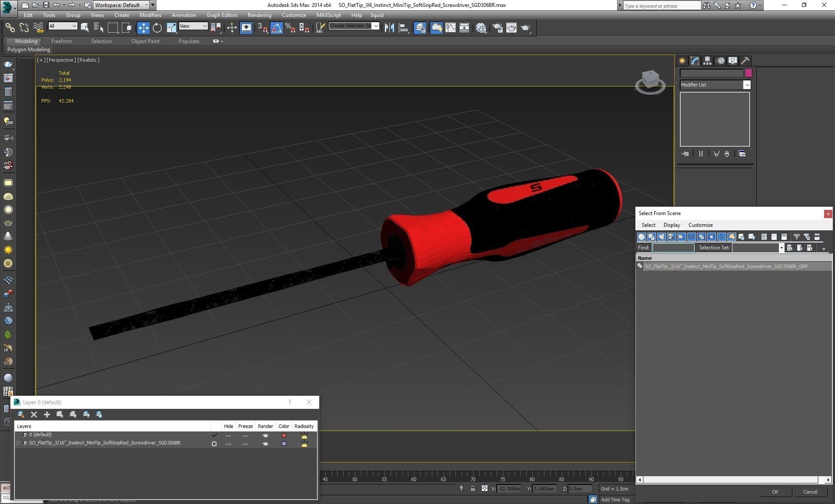This screenshot has width=835, height=504.
Task: Toggle Display Shapes filter in Select From Scene
Action: (x=651, y=237)
